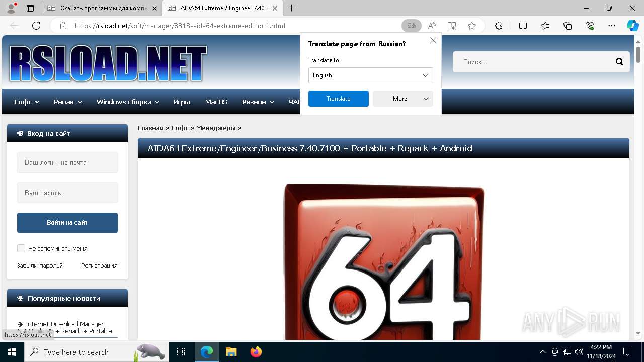Image resolution: width=644 pixels, height=362 pixels.
Task: Click the search magnifier icon on site
Action: (619, 62)
